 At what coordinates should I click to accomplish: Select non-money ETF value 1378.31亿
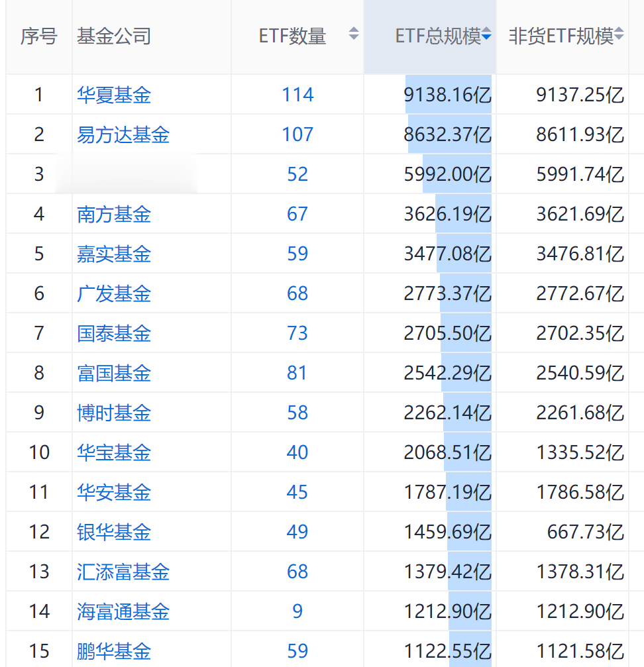(580, 572)
